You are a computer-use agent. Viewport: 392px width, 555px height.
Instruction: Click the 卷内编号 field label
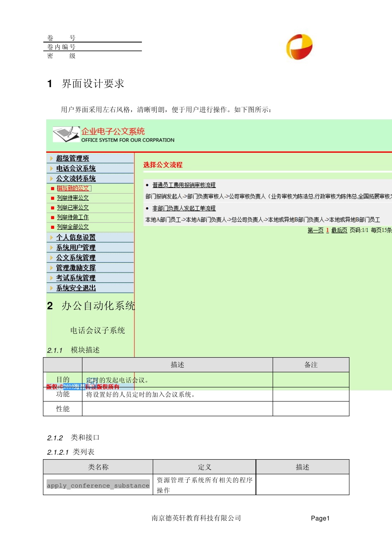point(61,47)
